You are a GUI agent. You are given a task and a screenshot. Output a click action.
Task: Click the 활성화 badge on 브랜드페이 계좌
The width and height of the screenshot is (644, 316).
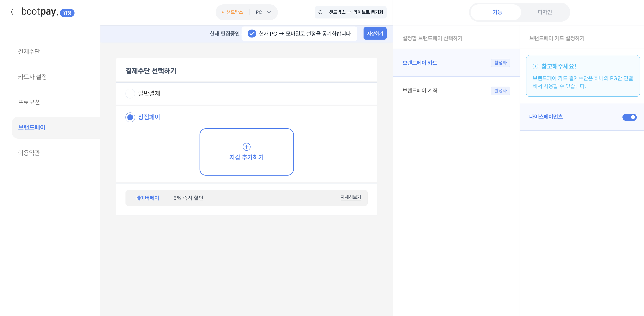[500, 91]
